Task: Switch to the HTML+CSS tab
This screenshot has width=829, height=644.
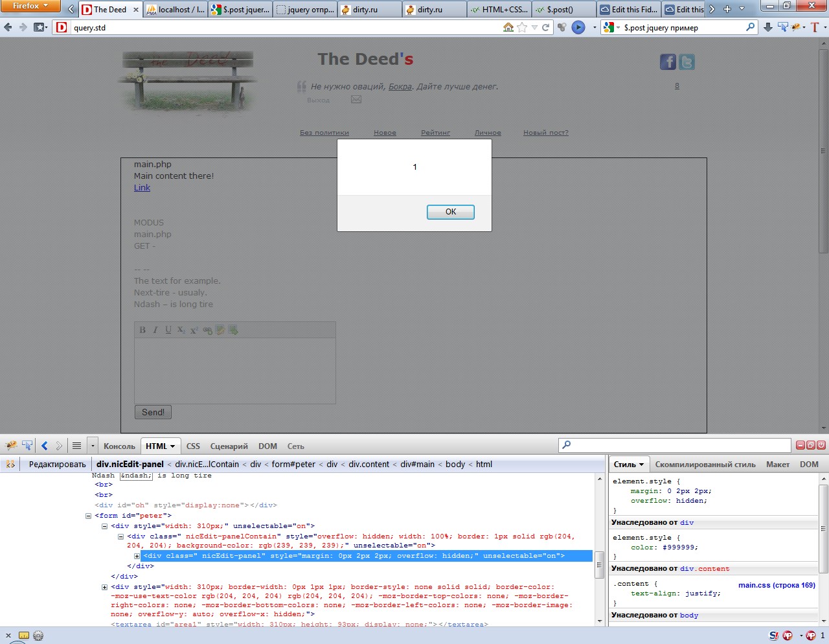Action: [x=499, y=9]
